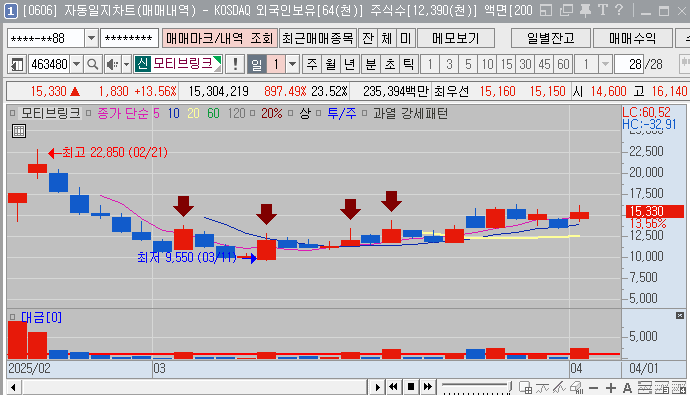Click the title bar question mark help
690x395 pixels.
pos(619,10)
